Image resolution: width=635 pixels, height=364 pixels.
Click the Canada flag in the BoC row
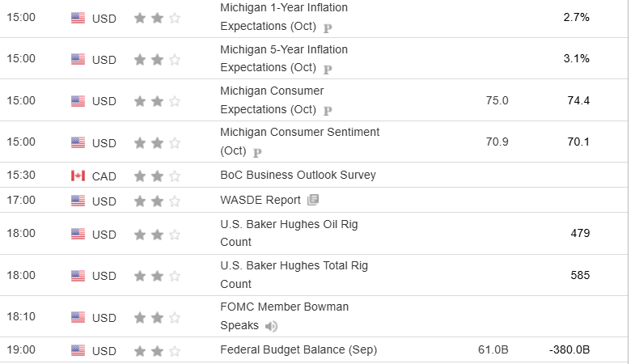tap(78, 176)
